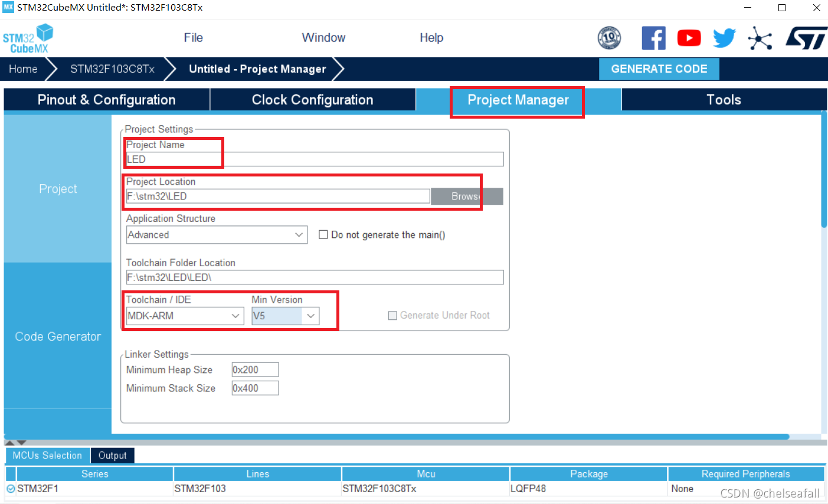Open the Toolchain / IDE dropdown

point(185,316)
